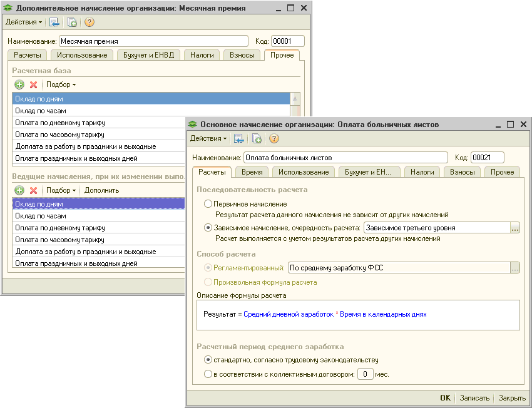Viewport: 532px width, 408px height.
Task: Select Оклад по дням in Расчетная база list
Action: point(151,99)
